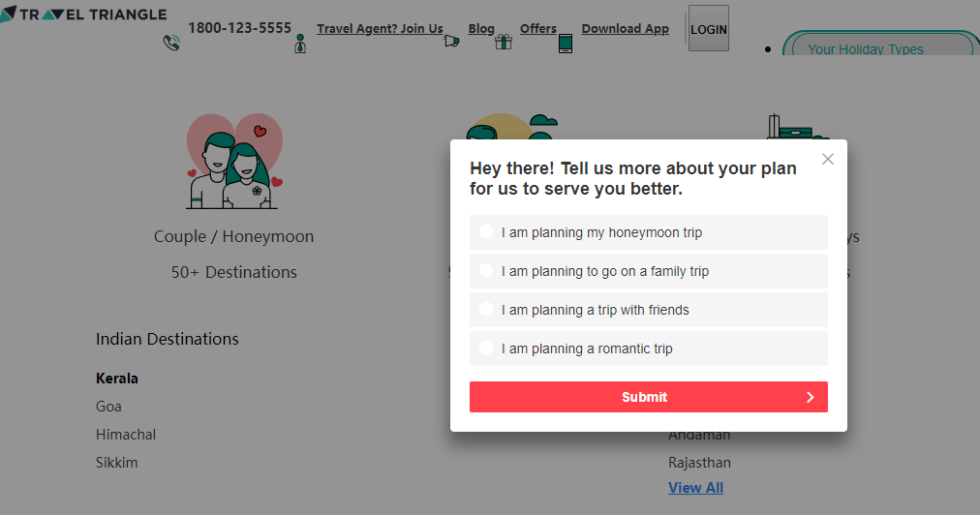The image size is (980, 515).
Task: Click the LOGIN button
Action: pos(709,29)
